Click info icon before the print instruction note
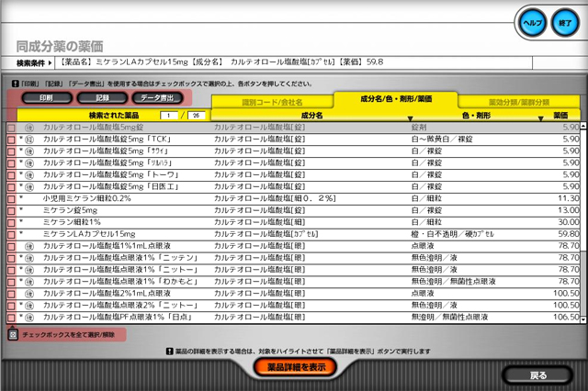Screen dimensions: 588x391 (15, 84)
